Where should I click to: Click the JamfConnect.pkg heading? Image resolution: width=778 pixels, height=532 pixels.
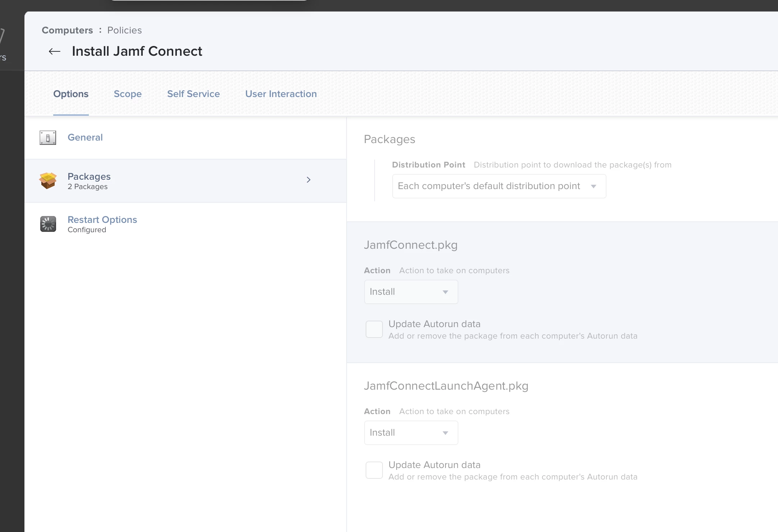coord(411,245)
